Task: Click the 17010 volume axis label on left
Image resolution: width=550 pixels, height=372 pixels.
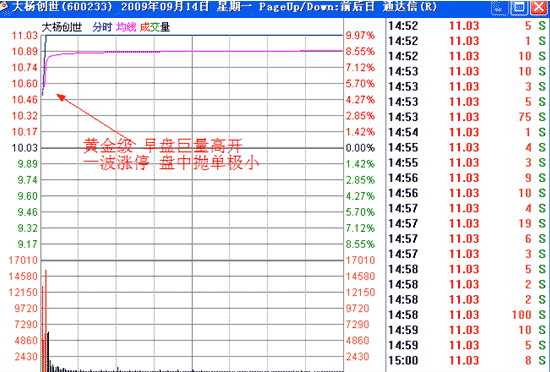Action: tap(23, 260)
